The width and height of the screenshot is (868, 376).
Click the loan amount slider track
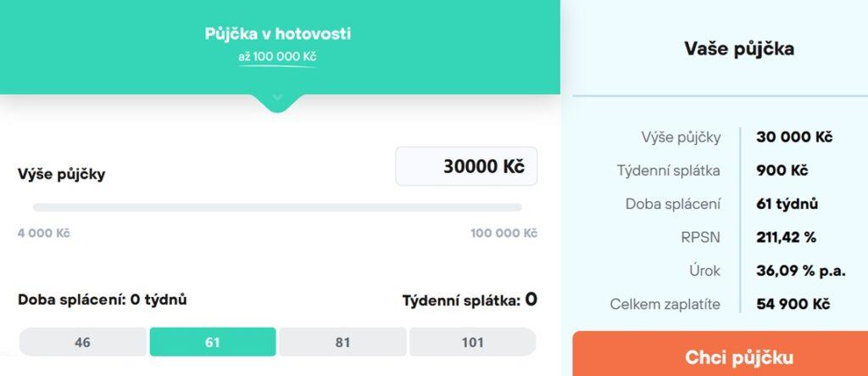coord(277,207)
